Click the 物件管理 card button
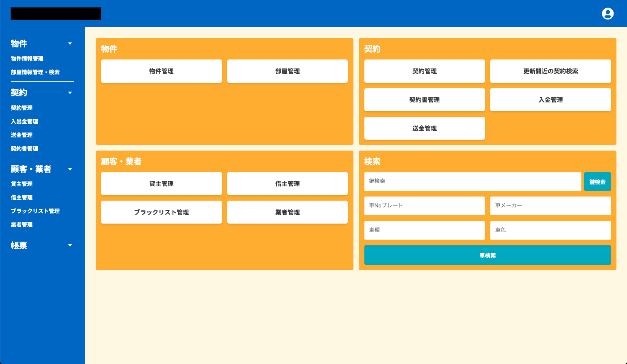This screenshot has width=627, height=364. (x=161, y=71)
